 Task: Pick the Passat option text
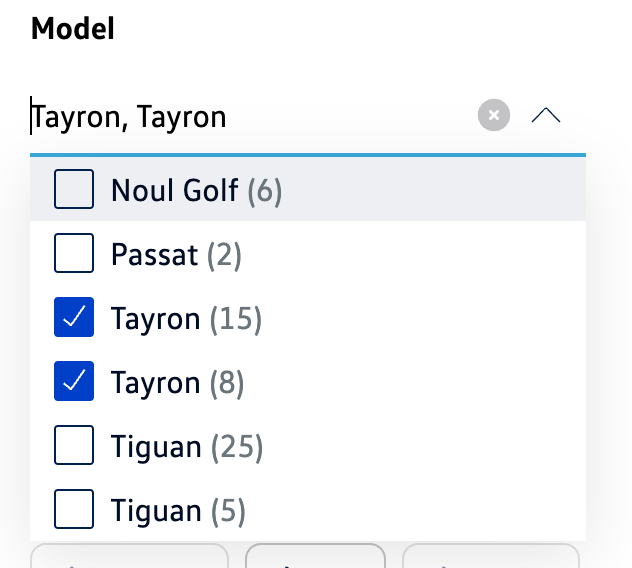tap(155, 255)
